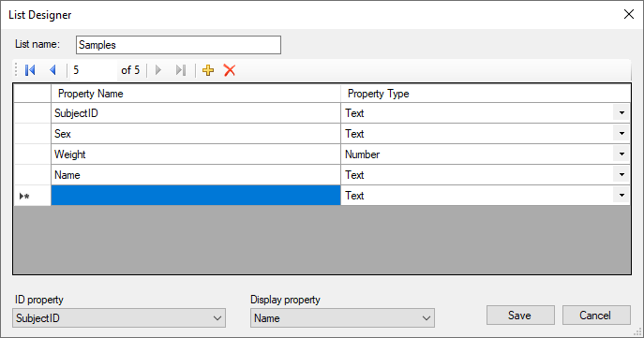Expand the Display property combo box
The height and width of the screenshot is (338, 644).
(x=342, y=318)
